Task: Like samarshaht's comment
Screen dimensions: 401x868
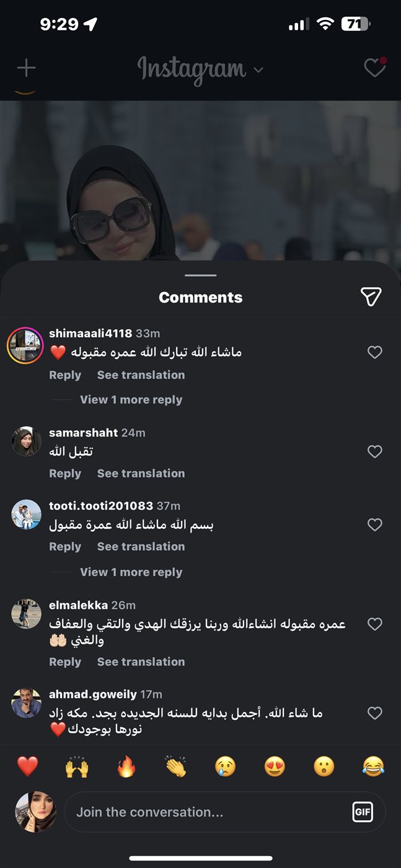Action: pyautogui.click(x=375, y=451)
